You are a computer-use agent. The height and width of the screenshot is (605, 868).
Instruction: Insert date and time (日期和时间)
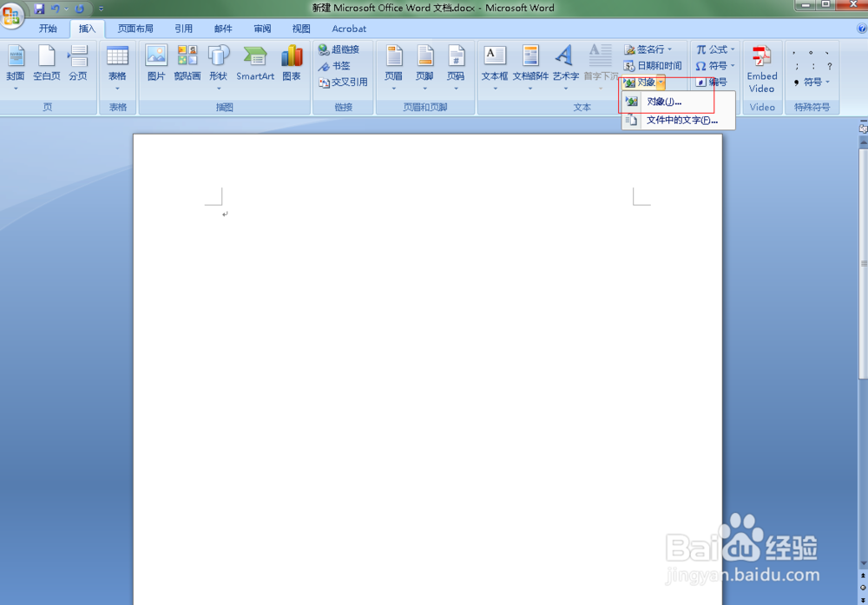(656, 65)
